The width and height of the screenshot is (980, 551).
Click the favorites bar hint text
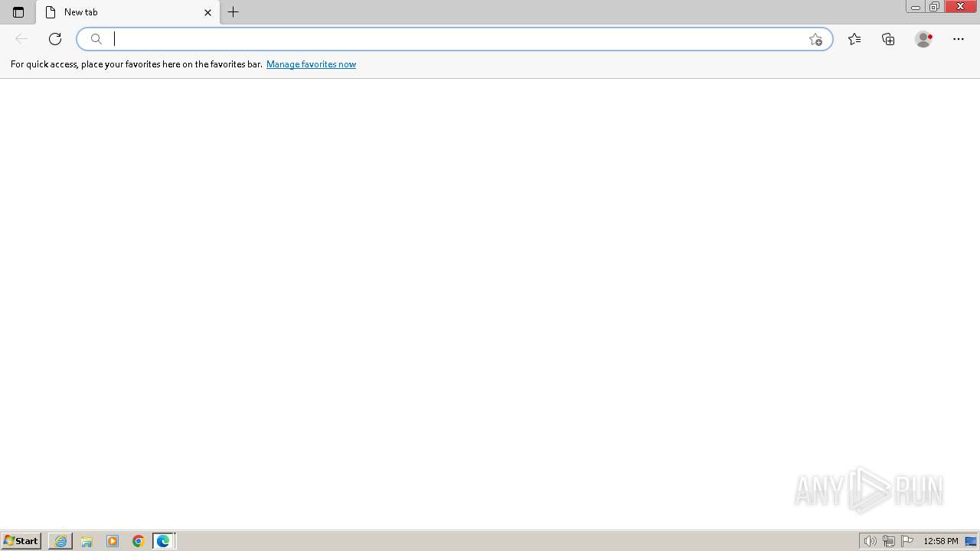click(136, 64)
